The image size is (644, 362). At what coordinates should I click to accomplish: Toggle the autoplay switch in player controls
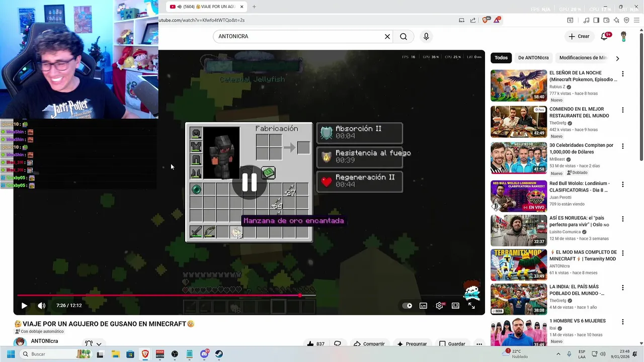tap(408, 305)
